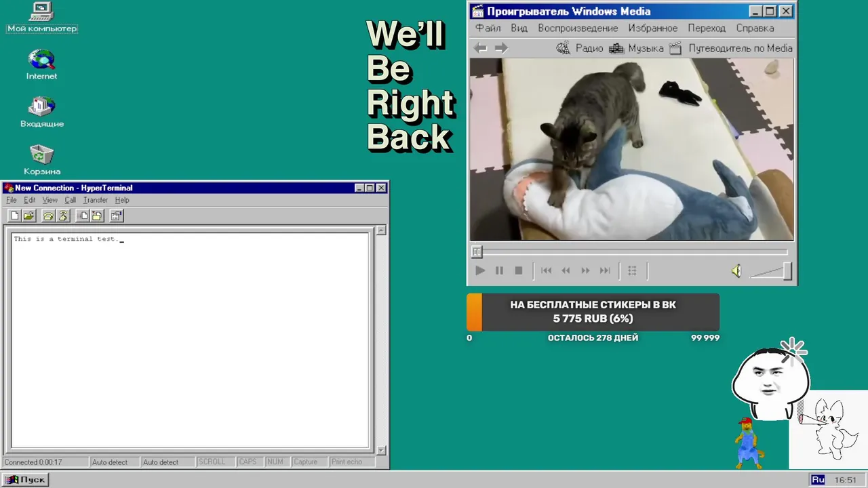
Task: Click Skip to next track in Media Player
Action: (x=605, y=270)
